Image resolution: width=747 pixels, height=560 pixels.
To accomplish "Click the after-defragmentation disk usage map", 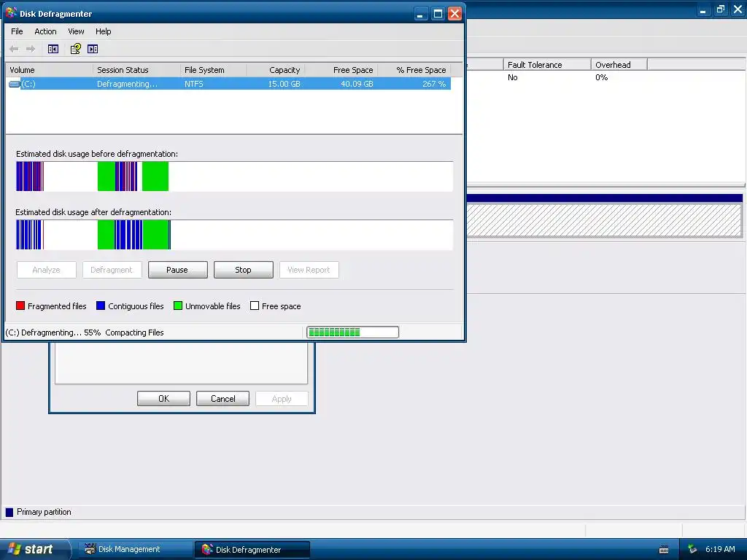I will (234, 235).
